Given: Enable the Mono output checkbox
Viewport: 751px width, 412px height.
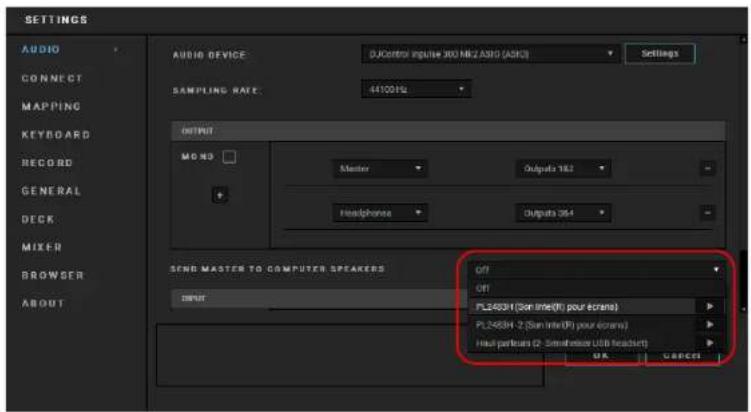Looking at the screenshot, I should click(x=229, y=157).
